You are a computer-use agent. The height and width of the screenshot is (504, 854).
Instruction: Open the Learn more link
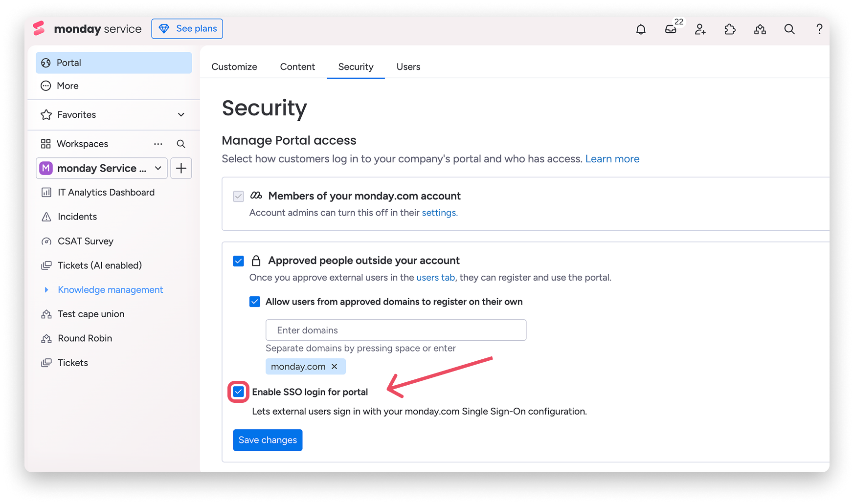click(x=612, y=159)
